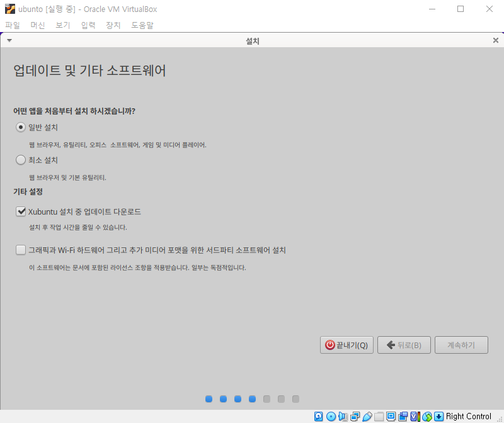Click the 계속하기 button
This screenshot has height=423, width=504.
click(461, 345)
